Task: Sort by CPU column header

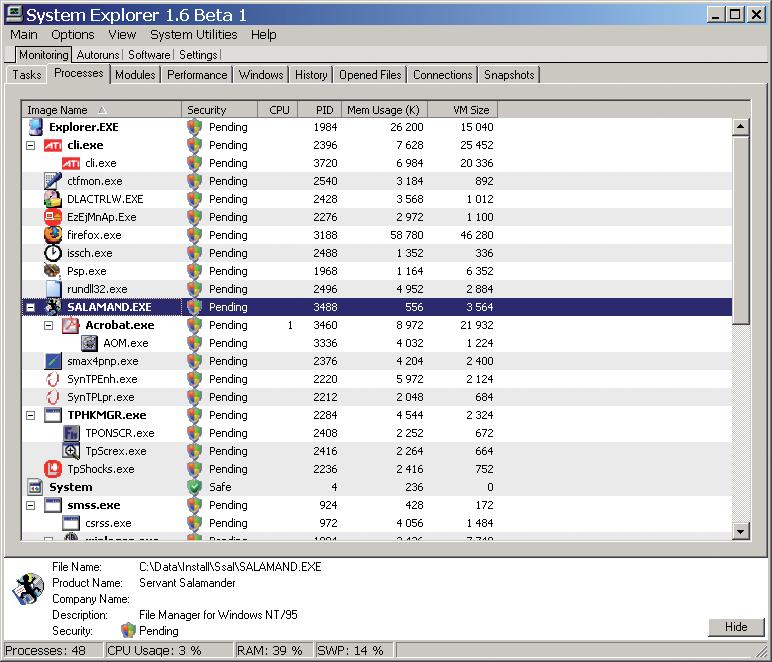Action: (278, 110)
